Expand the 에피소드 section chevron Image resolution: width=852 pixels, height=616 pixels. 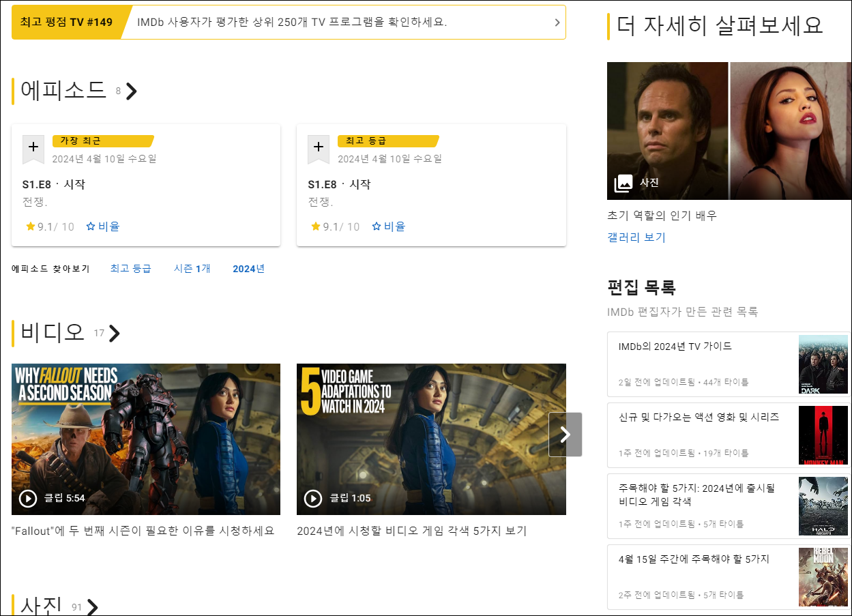click(x=132, y=91)
